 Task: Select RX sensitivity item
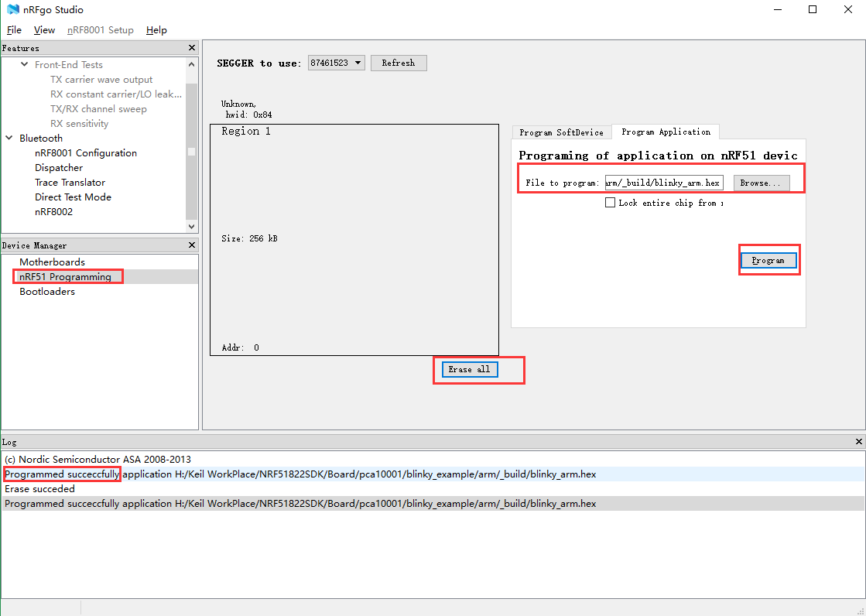(x=79, y=124)
